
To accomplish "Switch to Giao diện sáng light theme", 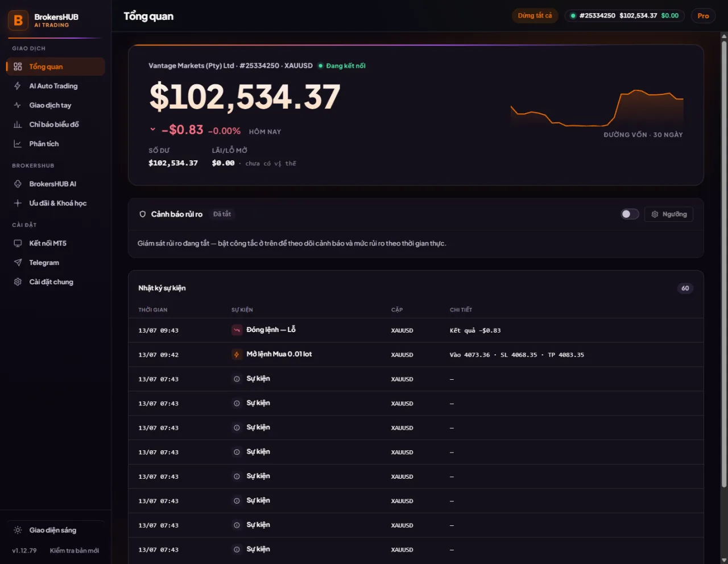I will pyautogui.click(x=56, y=530).
